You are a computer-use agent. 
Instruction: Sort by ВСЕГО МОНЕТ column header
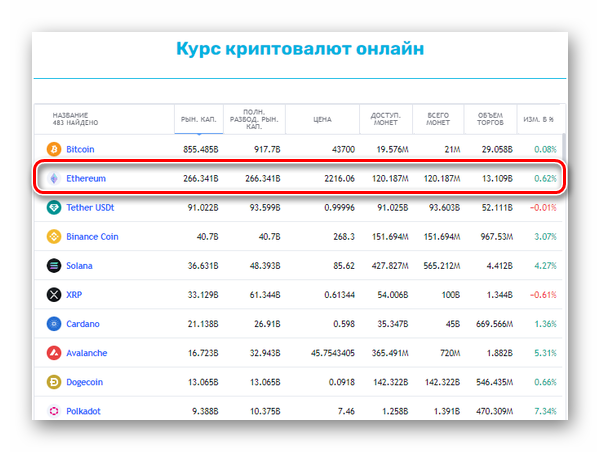(x=438, y=119)
